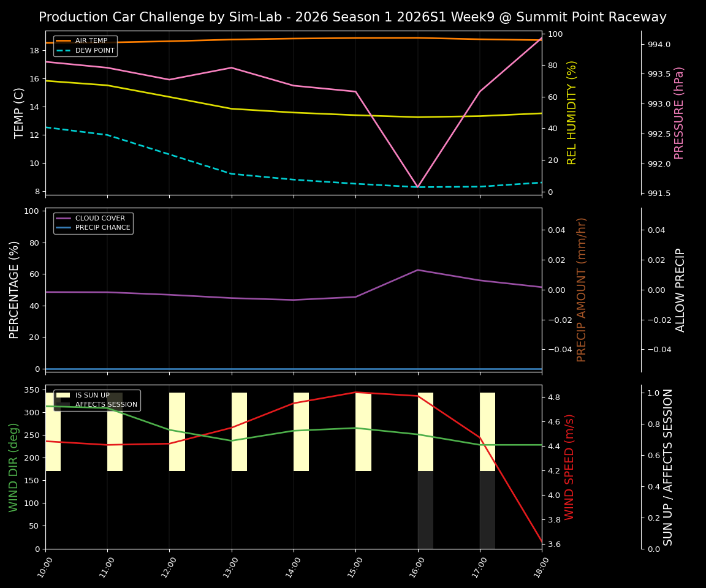The image size is (706, 588).
Task: Select the CLOUD COVER legend entry
Action: point(96,218)
